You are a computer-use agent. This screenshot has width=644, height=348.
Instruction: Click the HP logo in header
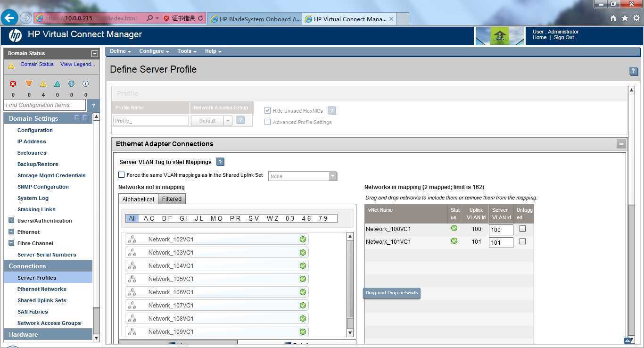(15, 35)
